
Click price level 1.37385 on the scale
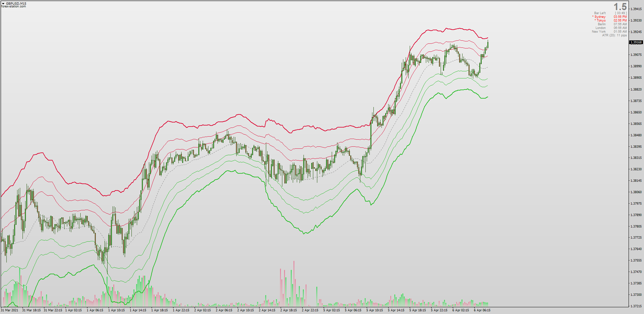pyautogui.click(x=636, y=283)
